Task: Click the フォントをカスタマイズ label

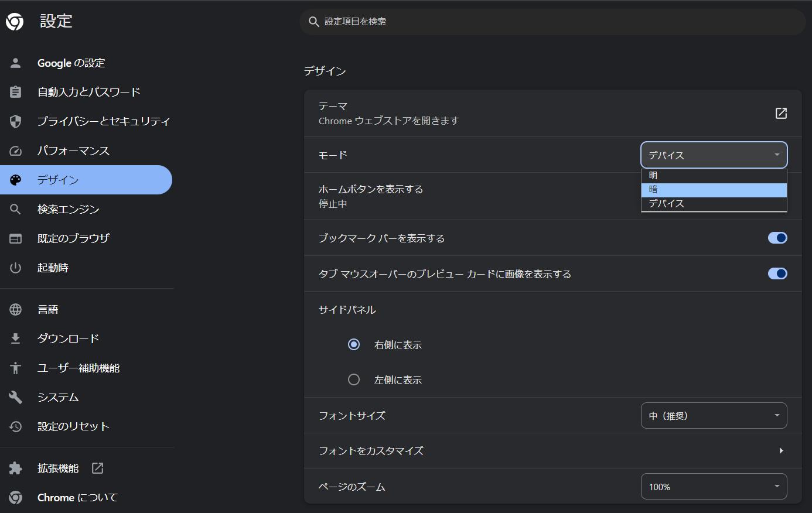Action: (x=371, y=451)
